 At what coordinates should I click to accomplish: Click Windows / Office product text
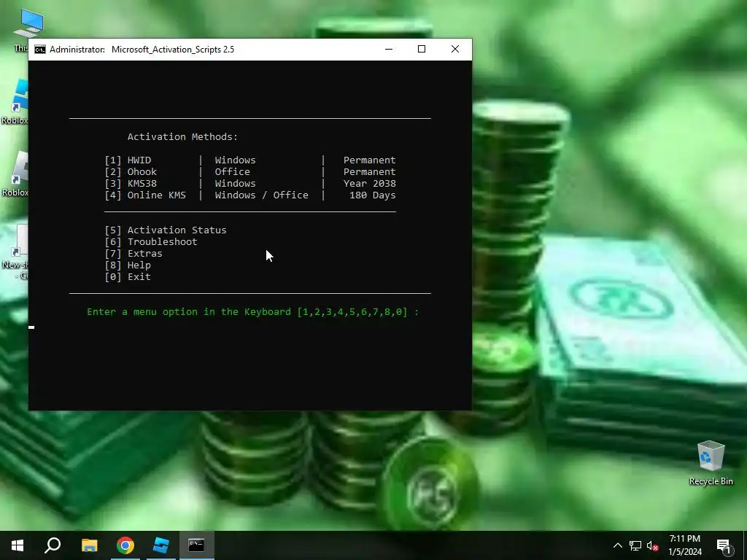pyautogui.click(x=262, y=195)
